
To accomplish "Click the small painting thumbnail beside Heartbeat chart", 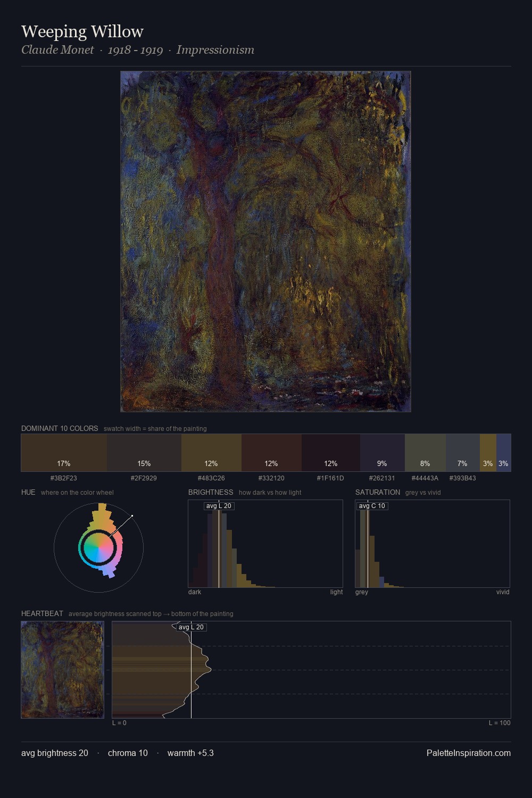I will [62, 670].
